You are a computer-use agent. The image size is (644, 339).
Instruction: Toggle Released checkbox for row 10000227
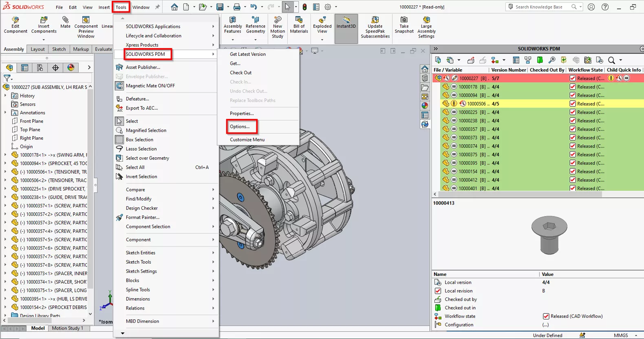pyautogui.click(x=573, y=78)
